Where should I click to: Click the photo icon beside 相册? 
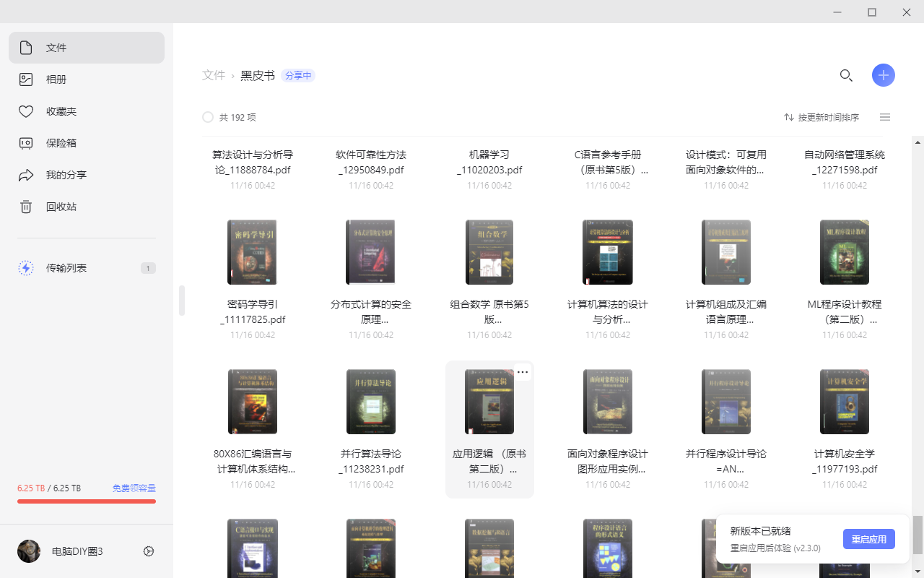pyautogui.click(x=26, y=79)
